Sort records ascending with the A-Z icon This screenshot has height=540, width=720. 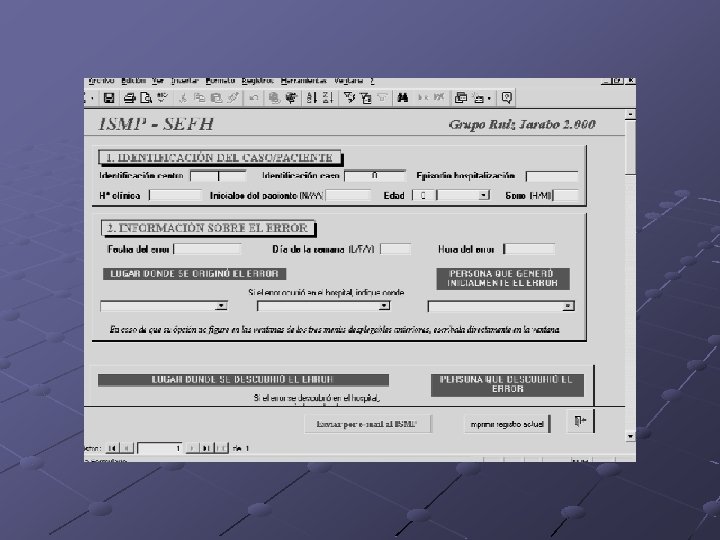tap(312, 98)
